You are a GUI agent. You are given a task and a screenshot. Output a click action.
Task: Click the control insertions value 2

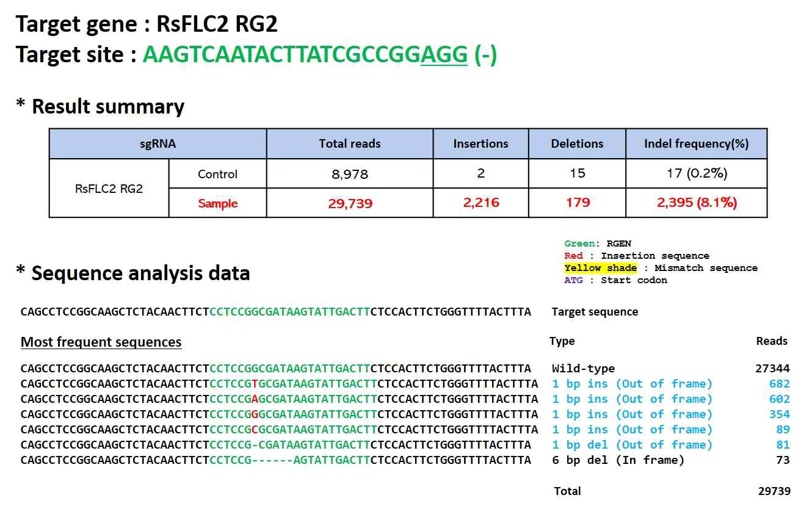480,174
